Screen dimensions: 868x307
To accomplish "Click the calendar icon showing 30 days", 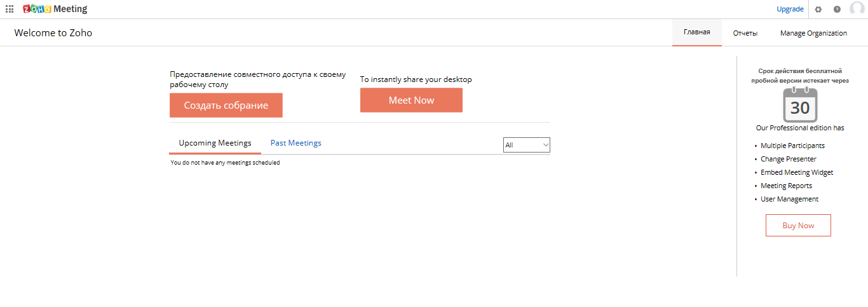I will 800,106.
